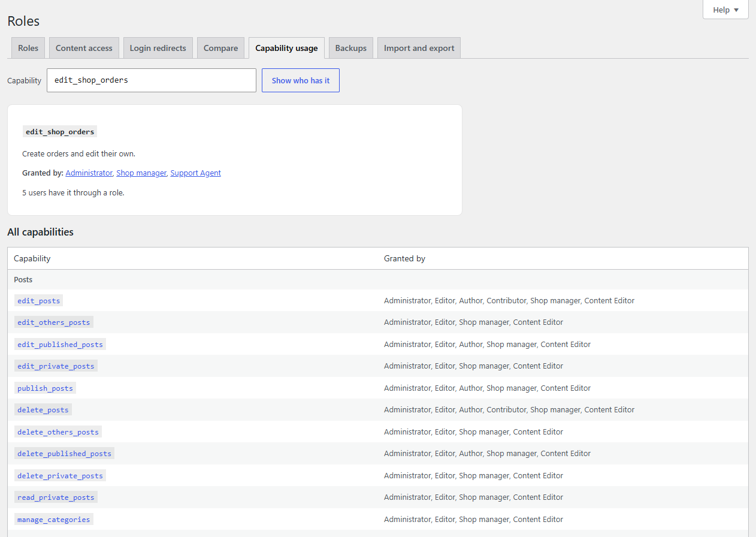756x537 pixels.
Task: Click the Posts group row label
Action: pos(23,280)
